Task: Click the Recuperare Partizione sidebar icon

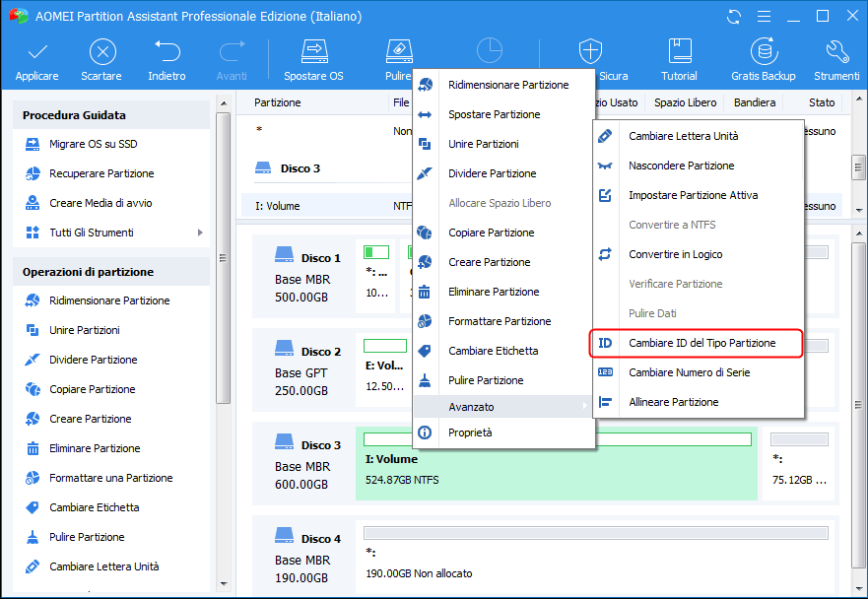Action: 33,173
